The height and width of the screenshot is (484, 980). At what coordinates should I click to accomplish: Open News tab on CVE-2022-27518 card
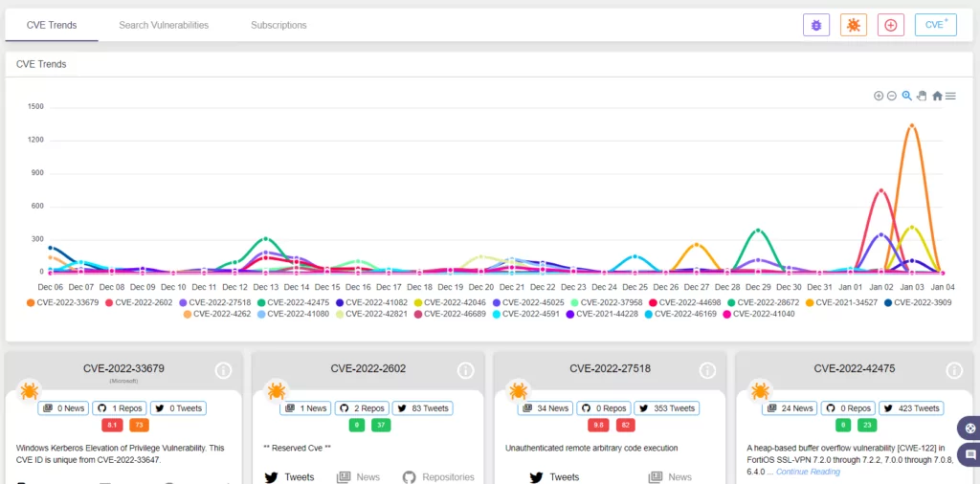(671, 477)
